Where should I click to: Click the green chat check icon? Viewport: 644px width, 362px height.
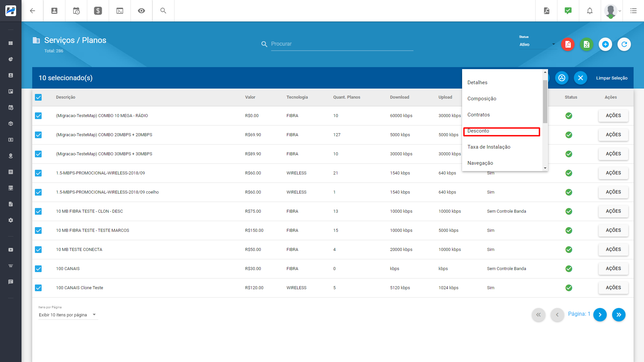click(568, 11)
